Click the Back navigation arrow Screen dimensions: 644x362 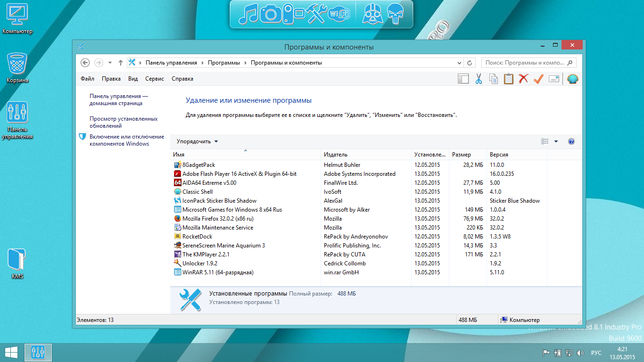[x=85, y=63]
